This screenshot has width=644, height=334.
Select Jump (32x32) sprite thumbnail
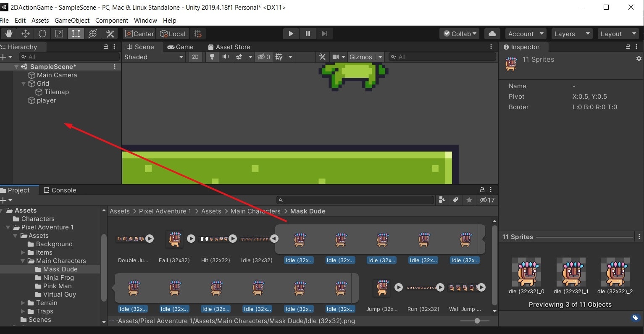[382, 287]
